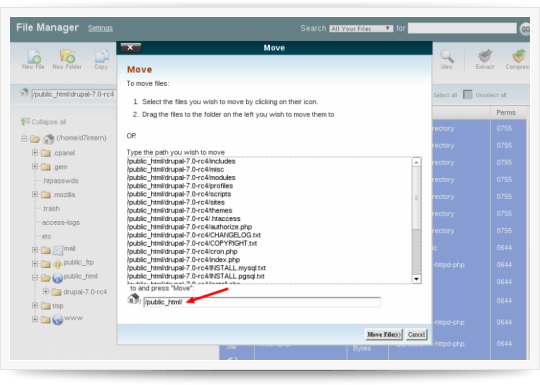Screen dimensions: 540x385
Task: Click the .gem folder icon
Action: click(46, 167)
